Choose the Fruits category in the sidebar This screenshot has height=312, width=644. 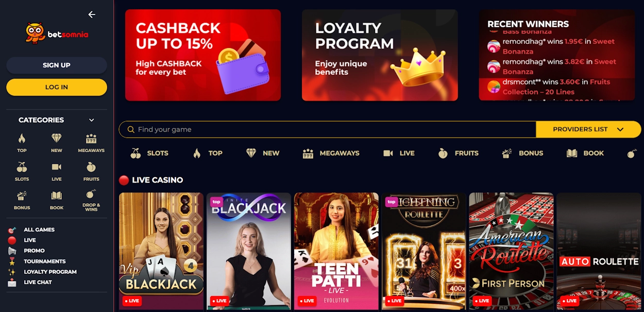pyautogui.click(x=91, y=172)
